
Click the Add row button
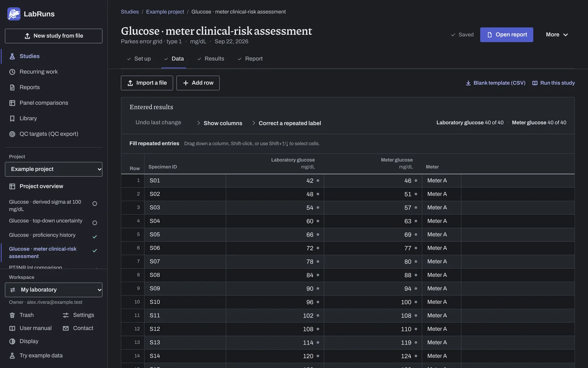pos(198,83)
